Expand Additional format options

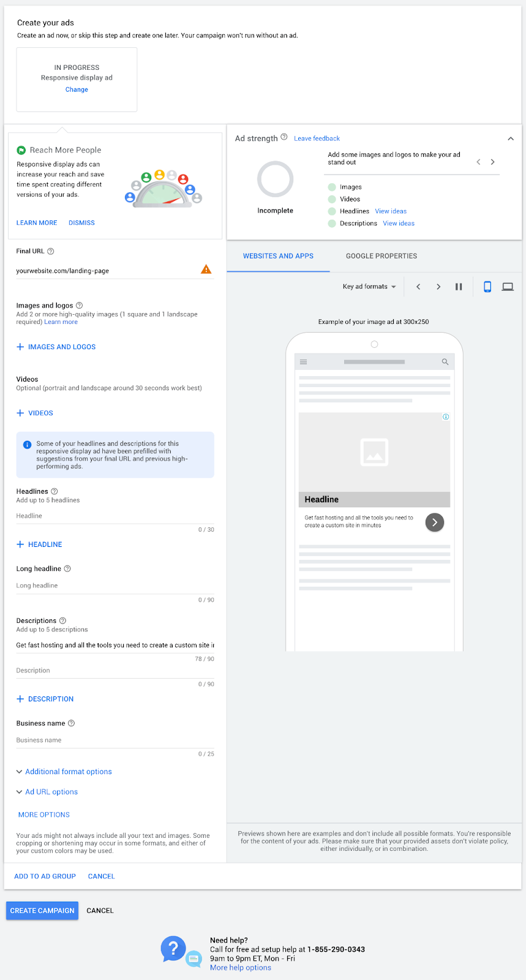pyautogui.click(x=68, y=772)
